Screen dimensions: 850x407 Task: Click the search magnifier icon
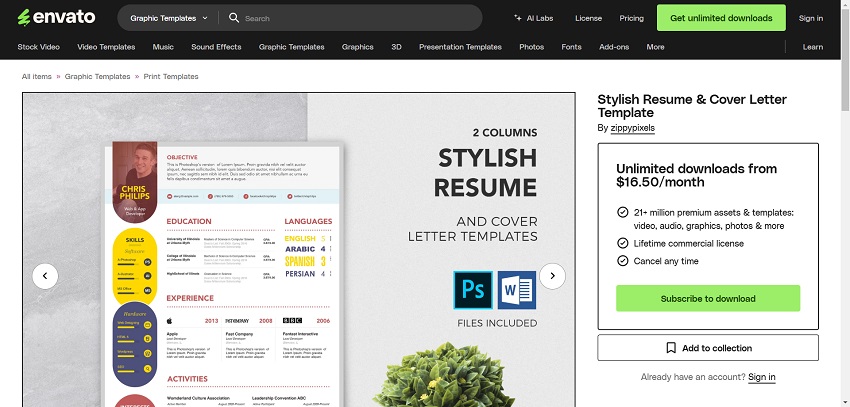(x=234, y=18)
